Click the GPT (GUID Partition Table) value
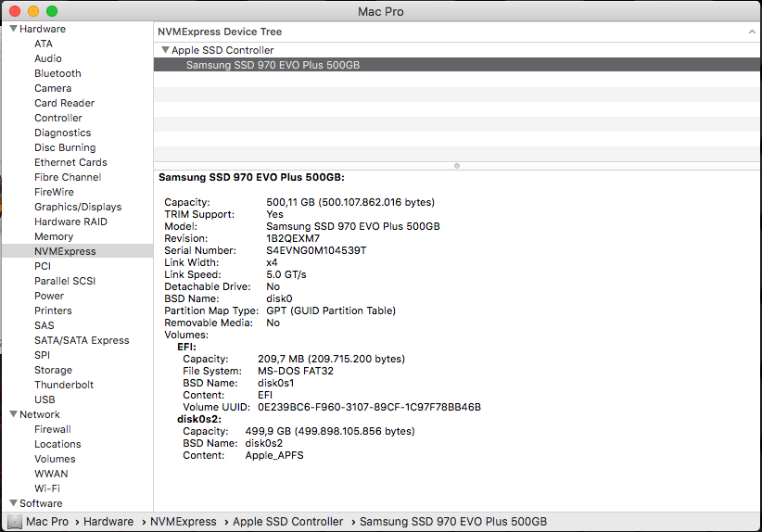The height and width of the screenshot is (532, 762). [x=331, y=310]
